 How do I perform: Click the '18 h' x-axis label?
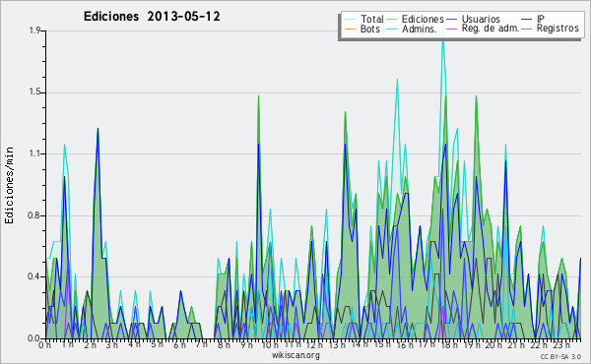(449, 345)
